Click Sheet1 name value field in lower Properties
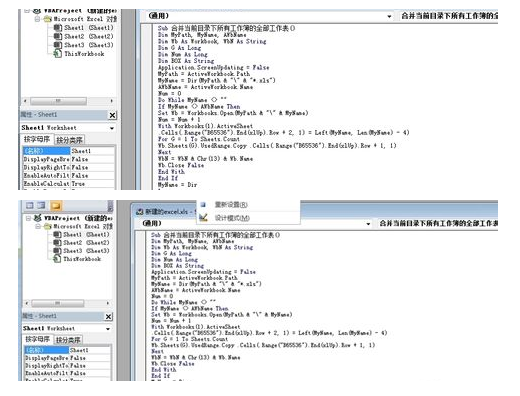Screen dimensions: 520x396 [90, 350]
